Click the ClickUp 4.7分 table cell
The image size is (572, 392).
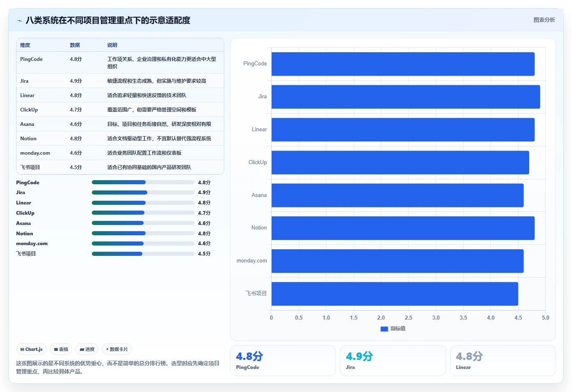pos(76,110)
